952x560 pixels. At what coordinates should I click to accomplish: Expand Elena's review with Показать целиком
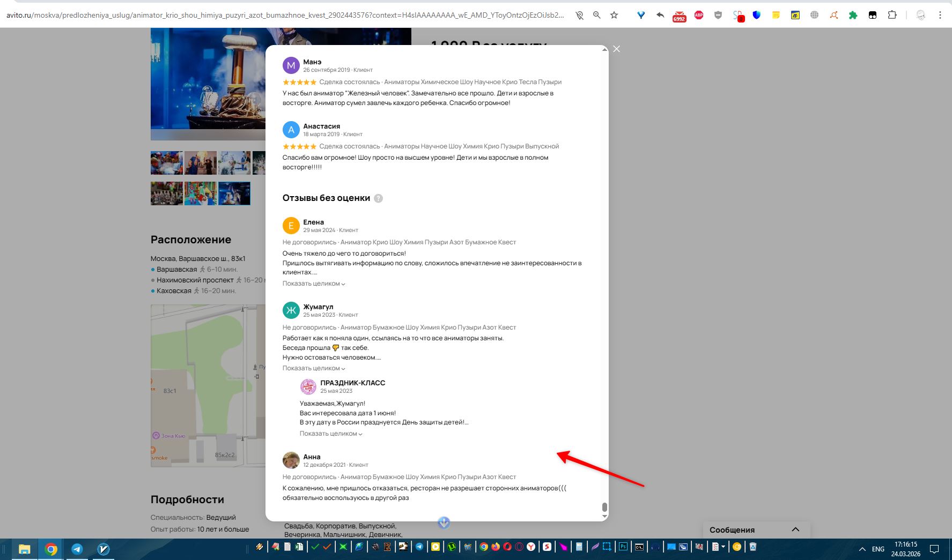(x=314, y=283)
